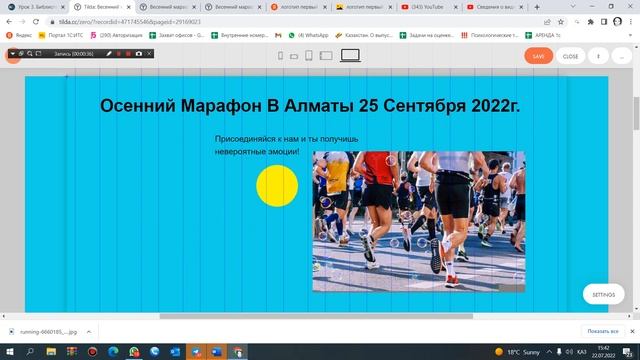Image resolution: width=640 pixels, height=360 pixels.
Task: Select the desktop screen resolution icon
Action: click(350, 56)
